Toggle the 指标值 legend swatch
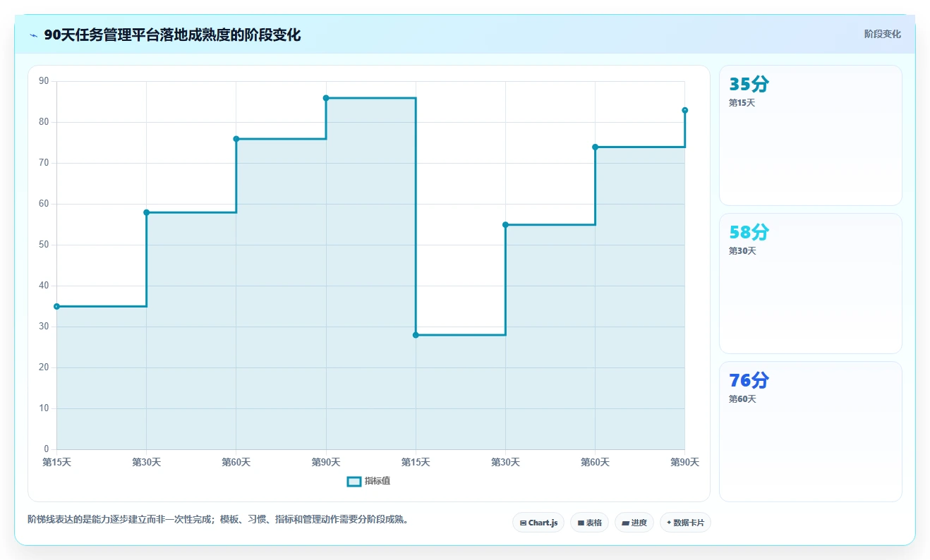This screenshot has width=930, height=560. pyautogui.click(x=354, y=482)
